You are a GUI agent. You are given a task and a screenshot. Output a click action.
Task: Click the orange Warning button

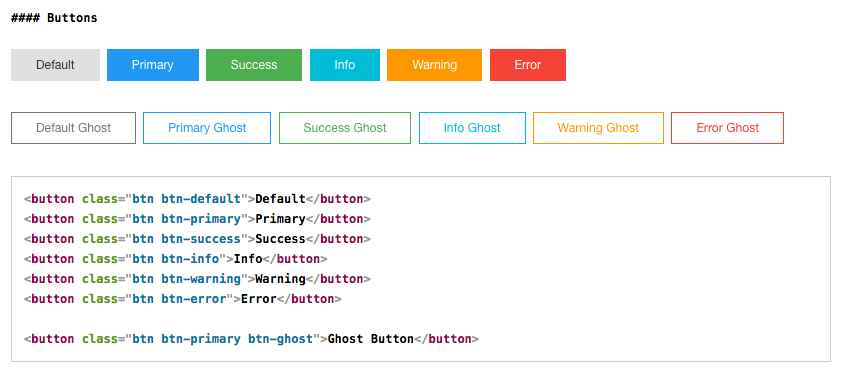coord(434,65)
